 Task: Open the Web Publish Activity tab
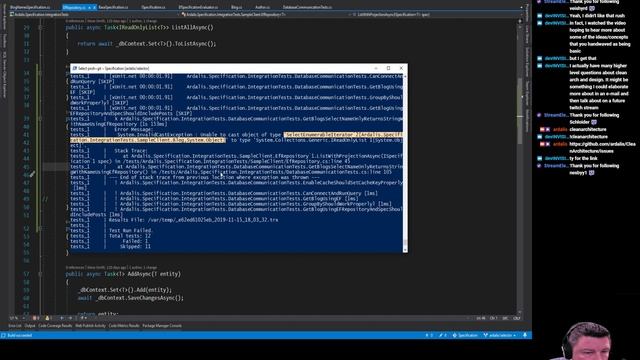coord(90,326)
